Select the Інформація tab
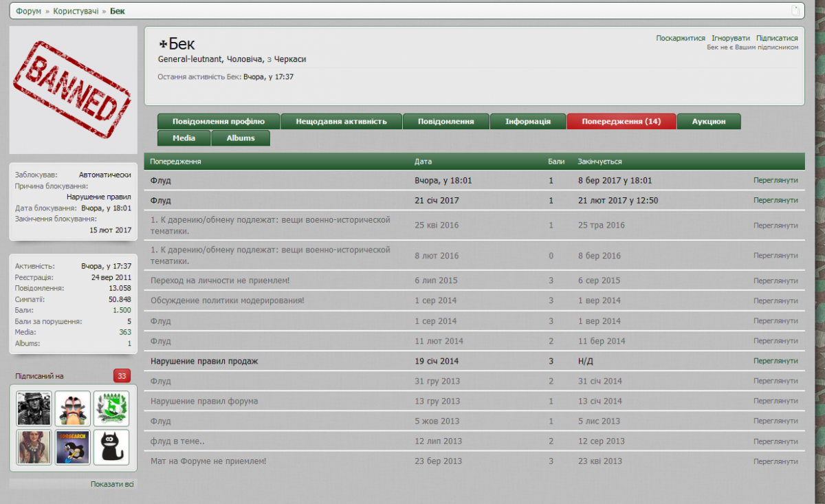The width and height of the screenshot is (825, 504). point(527,122)
